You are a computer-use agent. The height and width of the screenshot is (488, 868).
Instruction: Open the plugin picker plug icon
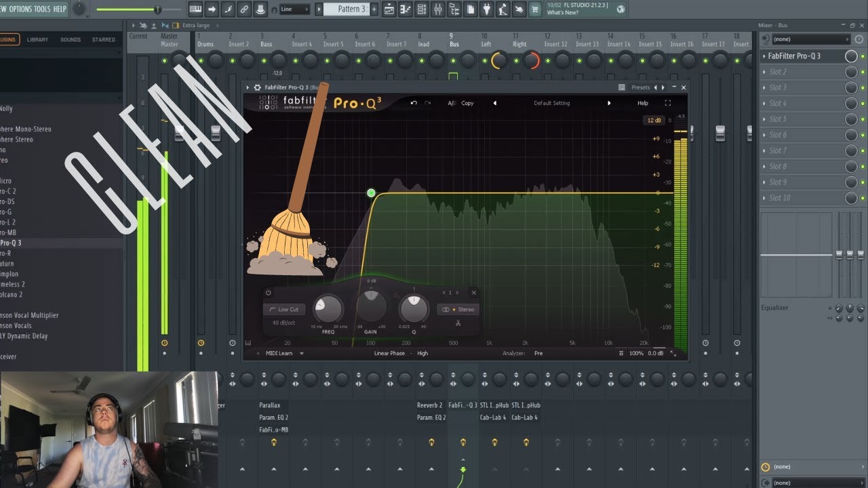click(x=487, y=9)
